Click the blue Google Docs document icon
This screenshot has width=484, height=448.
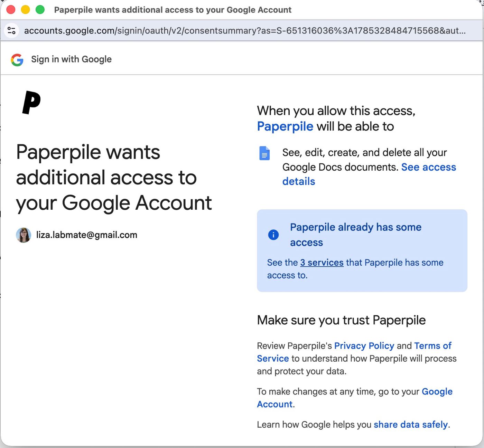(x=264, y=153)
